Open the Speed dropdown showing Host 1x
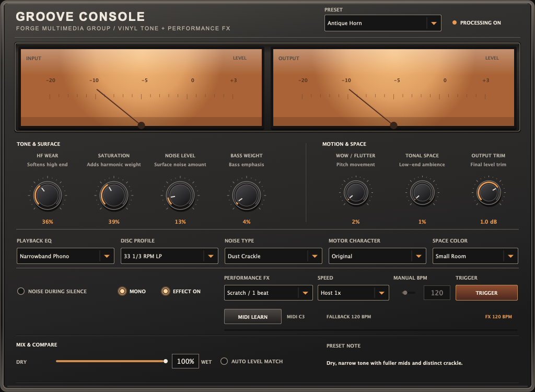Screen dimensions: 535x392 click(353, 293)
